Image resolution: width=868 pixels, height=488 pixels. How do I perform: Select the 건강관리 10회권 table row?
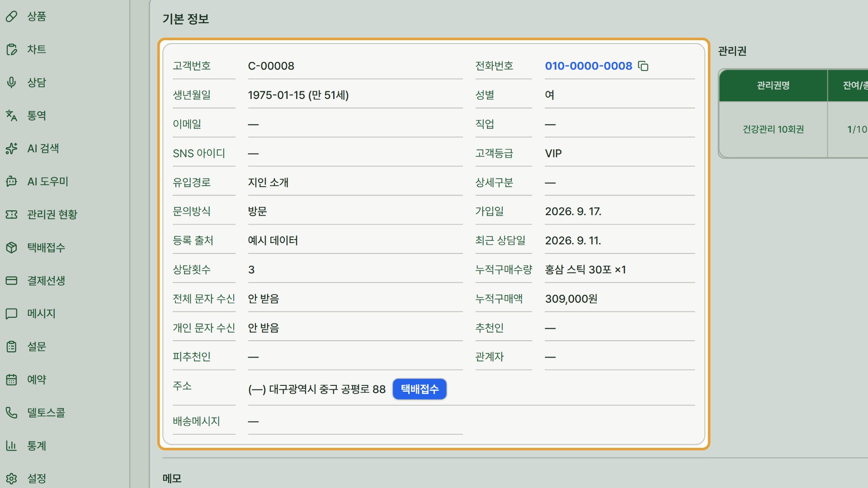click(793, 129)
